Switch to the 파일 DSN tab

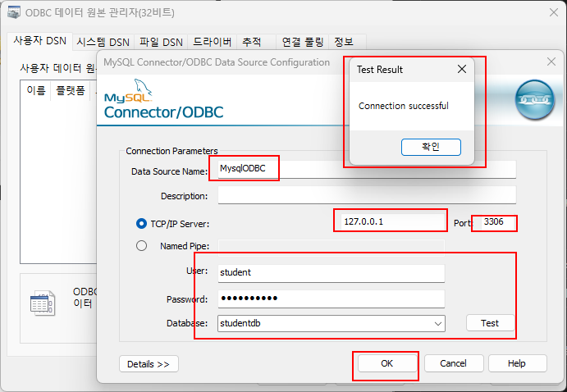162,43
